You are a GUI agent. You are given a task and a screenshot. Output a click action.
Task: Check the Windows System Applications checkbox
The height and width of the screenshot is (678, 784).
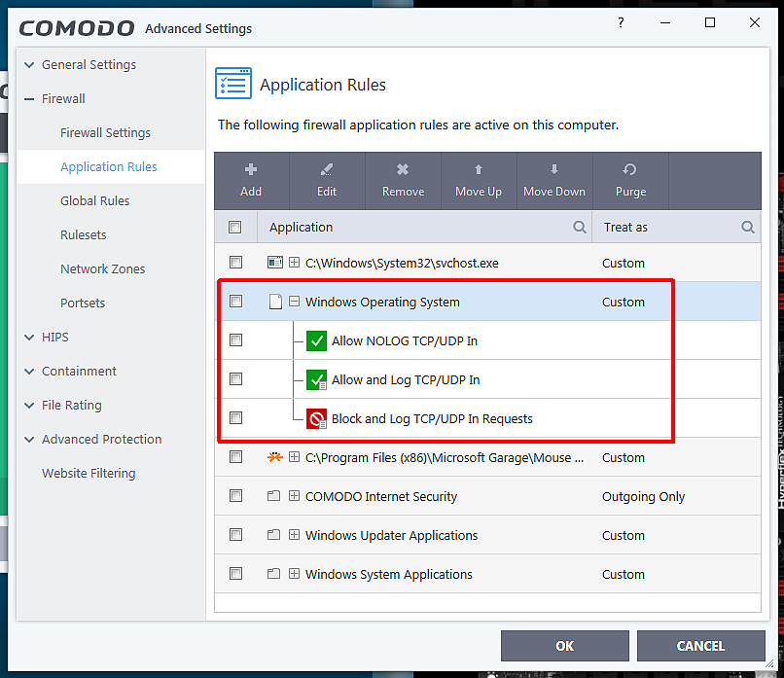235,573
